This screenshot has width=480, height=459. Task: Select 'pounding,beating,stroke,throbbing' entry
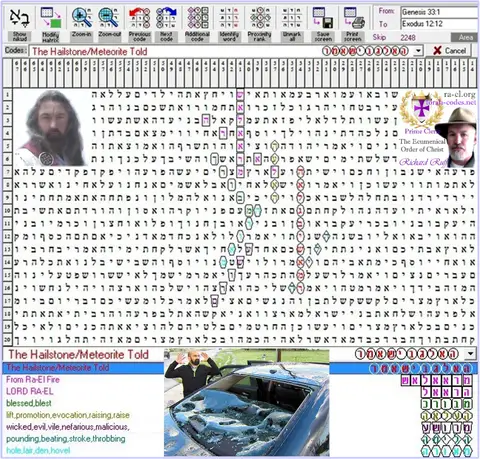click(x=66, y=439)
